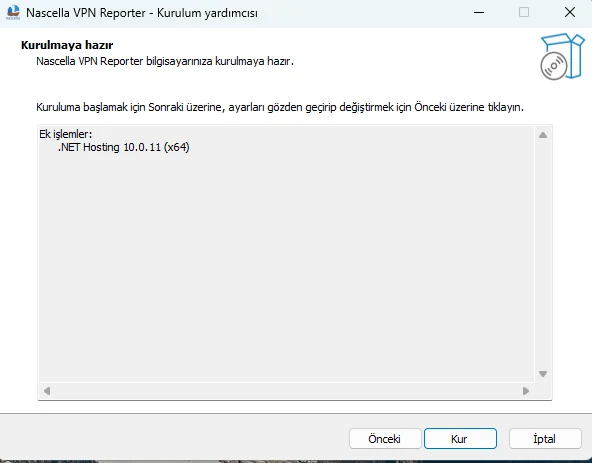Click the disabled maximize window button
Viewport: 592px width, 463px height.
click(x=524, y=12)
